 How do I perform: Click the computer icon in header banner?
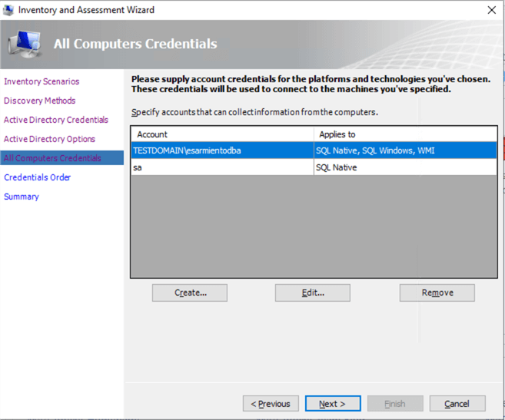point(25,44)
